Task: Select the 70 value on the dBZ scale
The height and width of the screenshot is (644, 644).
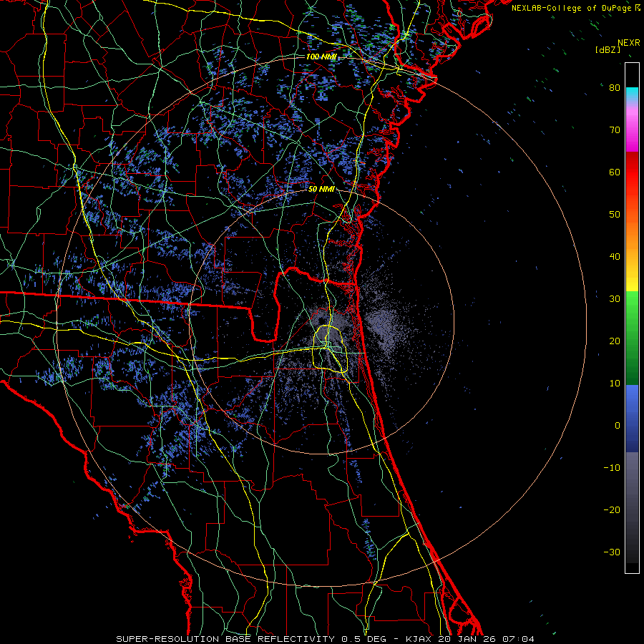Action: click(615, 130)
